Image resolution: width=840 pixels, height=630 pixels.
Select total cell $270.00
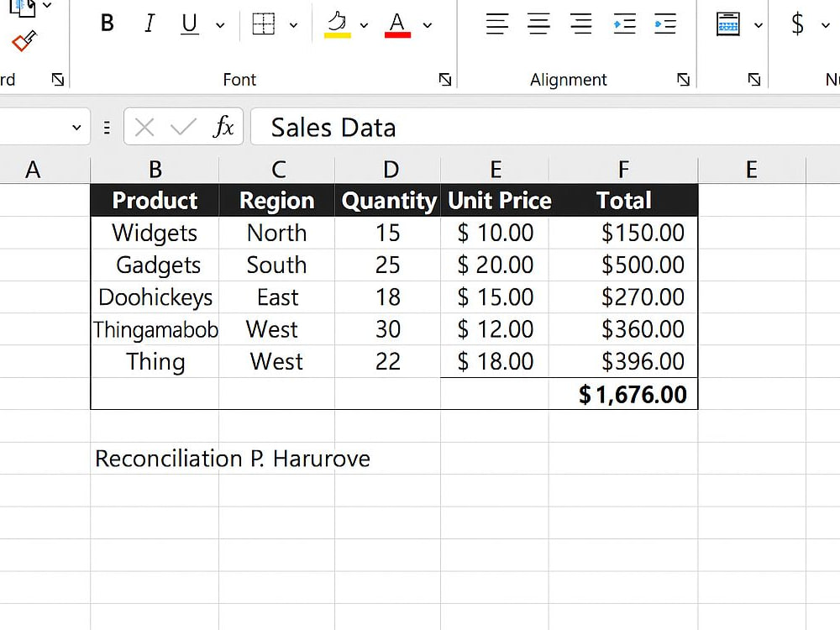point(623,297)
